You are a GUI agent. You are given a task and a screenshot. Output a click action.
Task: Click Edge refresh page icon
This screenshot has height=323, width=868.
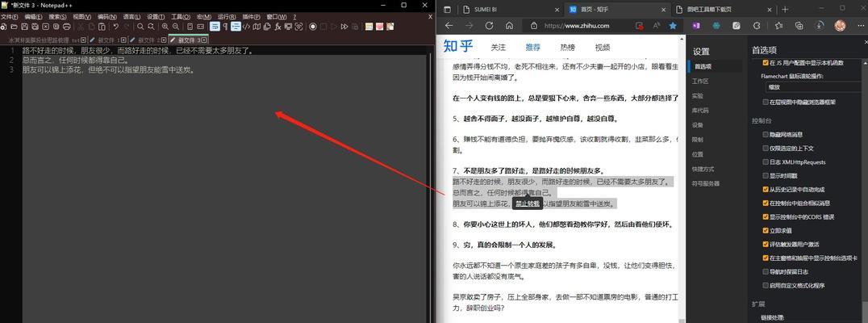click(x=490, y=26)
